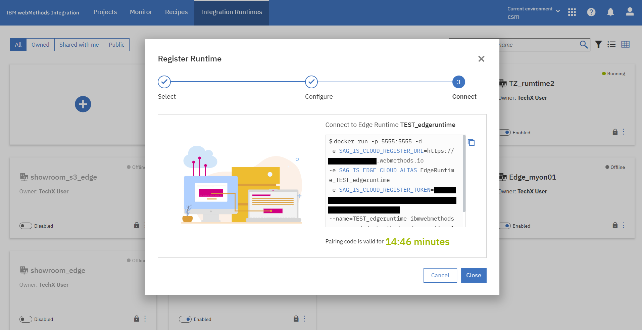Screen dimensions: 644x330
Task: Open the Monitor menu
Action: point(141,12)
